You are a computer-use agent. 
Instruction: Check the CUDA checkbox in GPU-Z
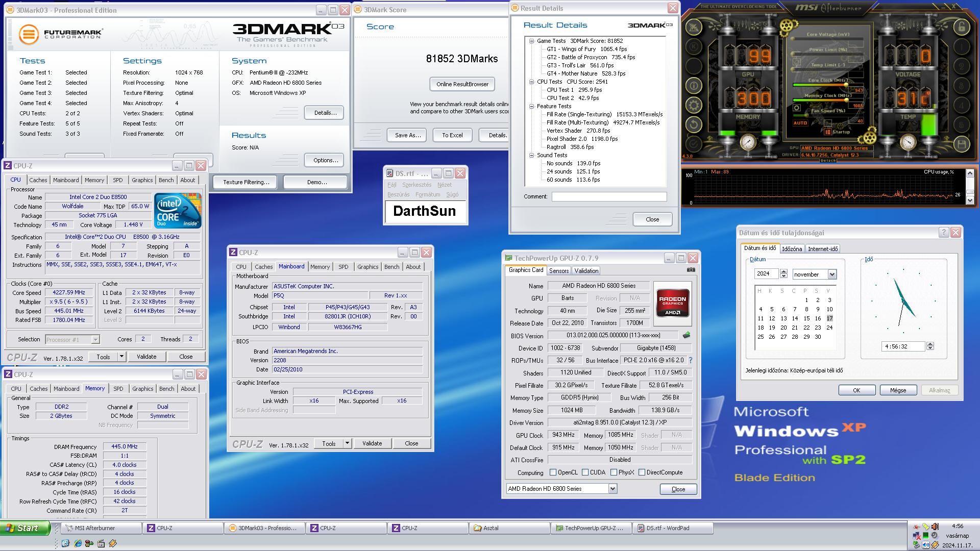point(585,472)
